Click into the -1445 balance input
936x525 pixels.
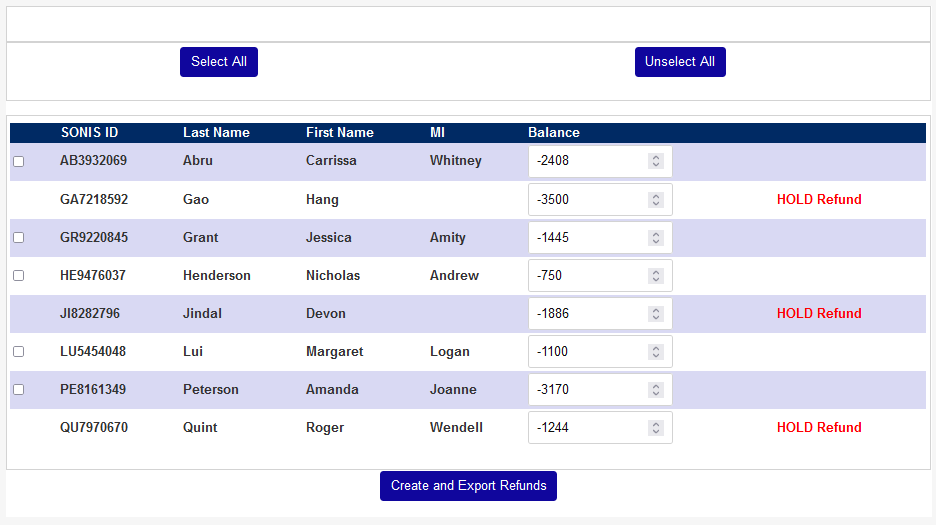pos(600,238)
